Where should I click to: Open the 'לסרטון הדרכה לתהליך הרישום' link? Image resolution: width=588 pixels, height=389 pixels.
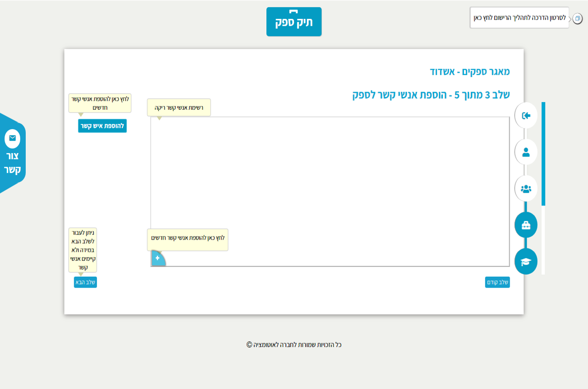click(x=519, y=18)
